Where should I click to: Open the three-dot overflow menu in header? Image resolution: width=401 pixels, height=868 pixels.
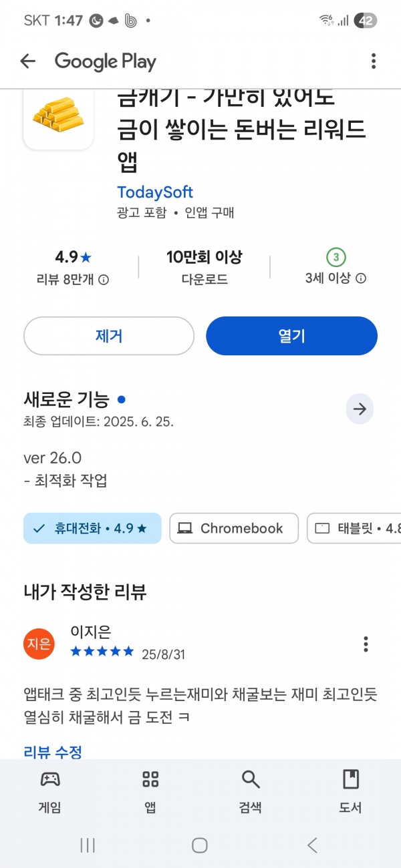tap(373, 61)
